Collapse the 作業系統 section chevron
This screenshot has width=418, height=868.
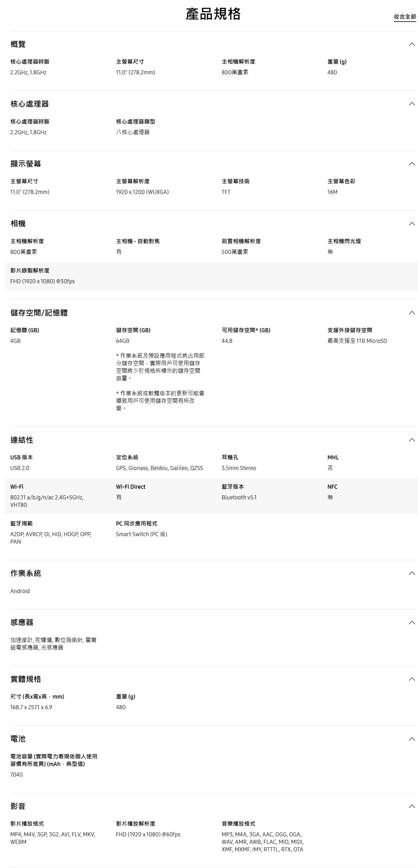coord(411,573)
